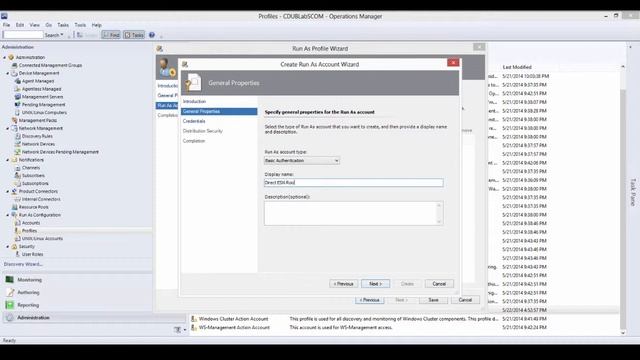Viewport: 640px width, 360px height.
Task: Select Profiles in the navigation tree
Action: pyautogui.click(x=29, y=231)
